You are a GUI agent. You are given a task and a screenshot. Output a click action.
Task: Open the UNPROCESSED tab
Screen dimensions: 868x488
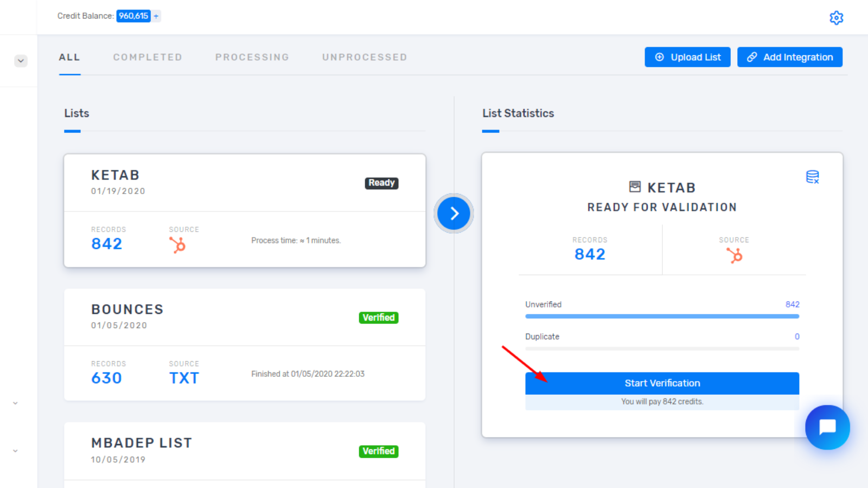click(364, 57)
